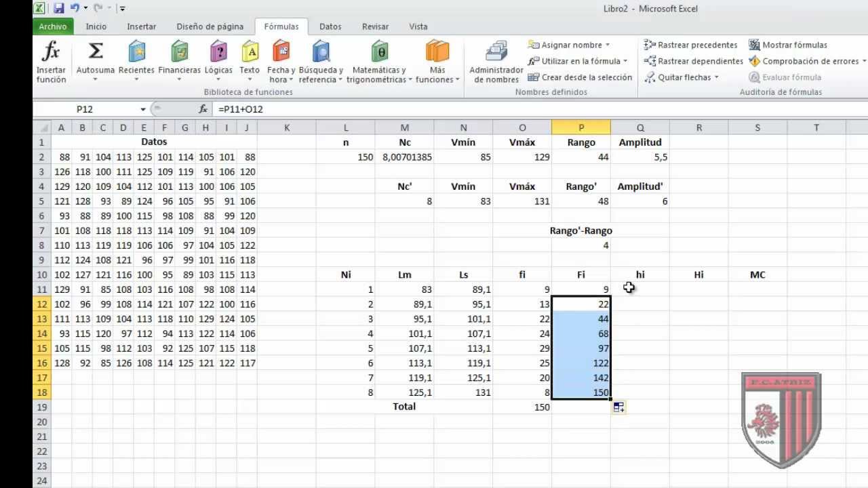This screenshot has width=868, height=488.
Task: Switch to the Diseño de página tab
Action: tap(210, 26)
